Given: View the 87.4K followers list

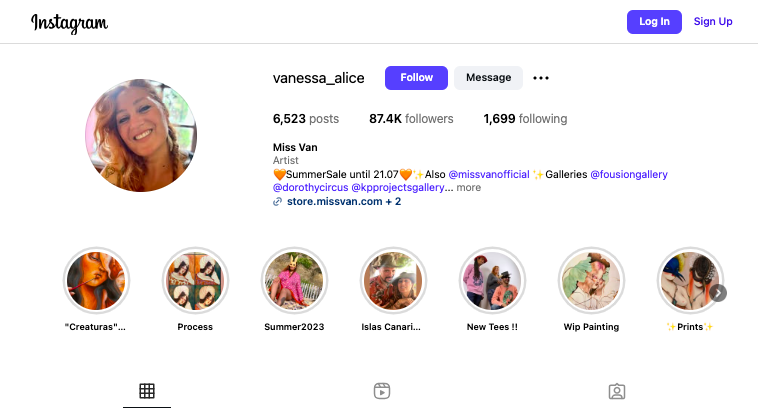Looking at the screenshot, I should (x=411, y=119).
